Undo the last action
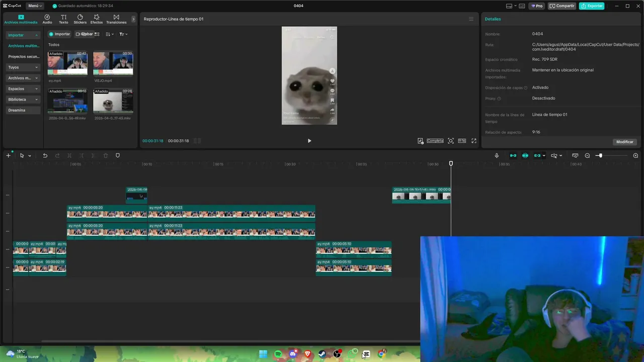 pyautogui.click(x=45, y=155)
